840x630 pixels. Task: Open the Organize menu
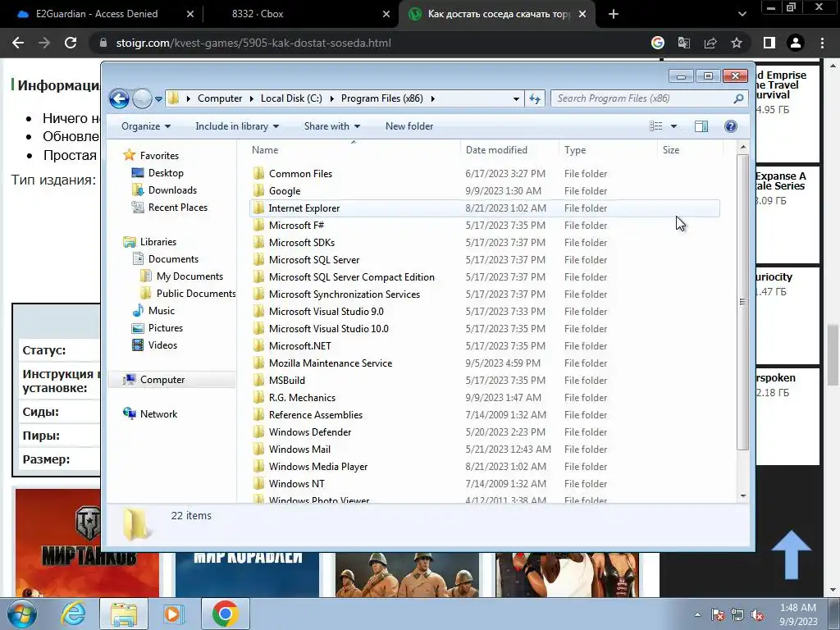tap(146, 126)
